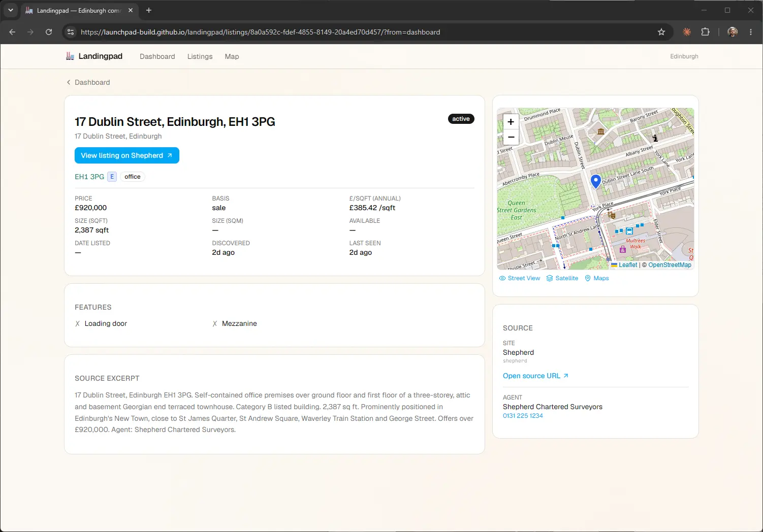Click the Loading door feature

(101, 323)
